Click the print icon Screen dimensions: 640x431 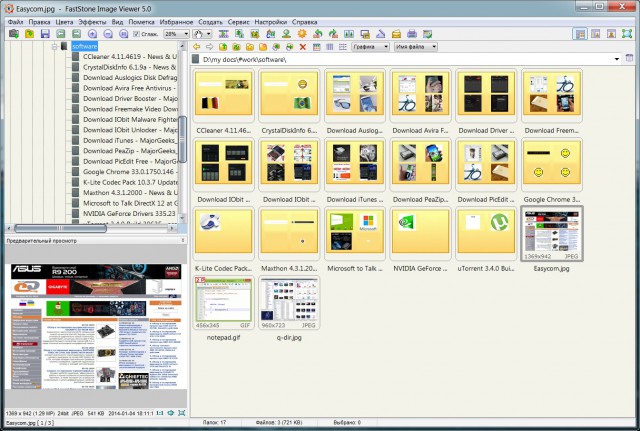(x=412, y=34)
